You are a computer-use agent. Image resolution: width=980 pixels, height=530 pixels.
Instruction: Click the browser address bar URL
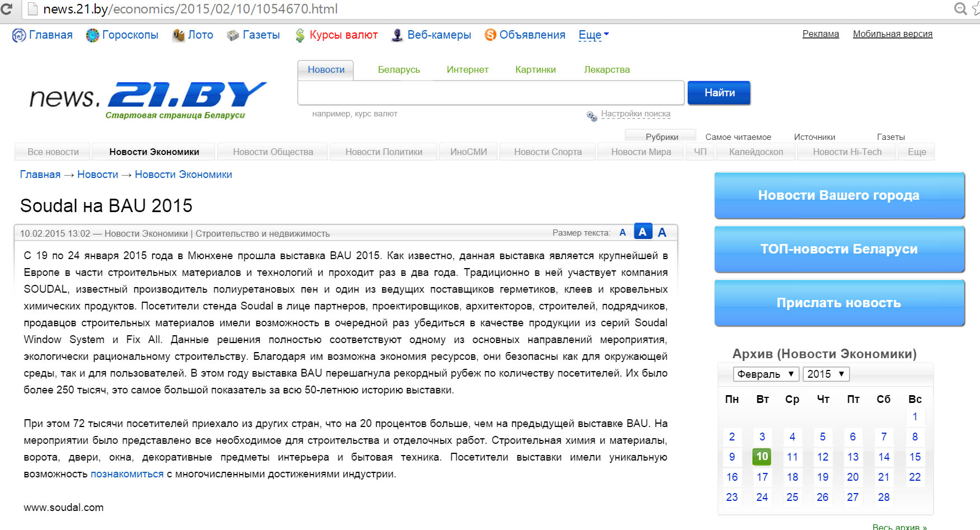pyautogui.click(x=190, y=9)
